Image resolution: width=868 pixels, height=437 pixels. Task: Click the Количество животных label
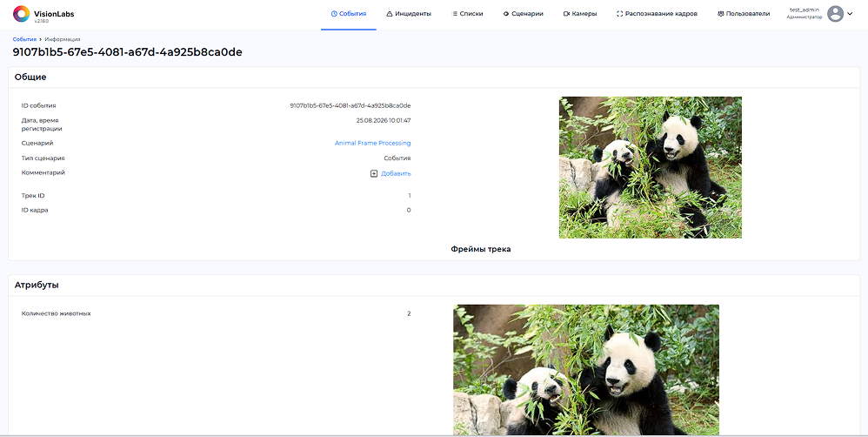click(x=56, y=313)
